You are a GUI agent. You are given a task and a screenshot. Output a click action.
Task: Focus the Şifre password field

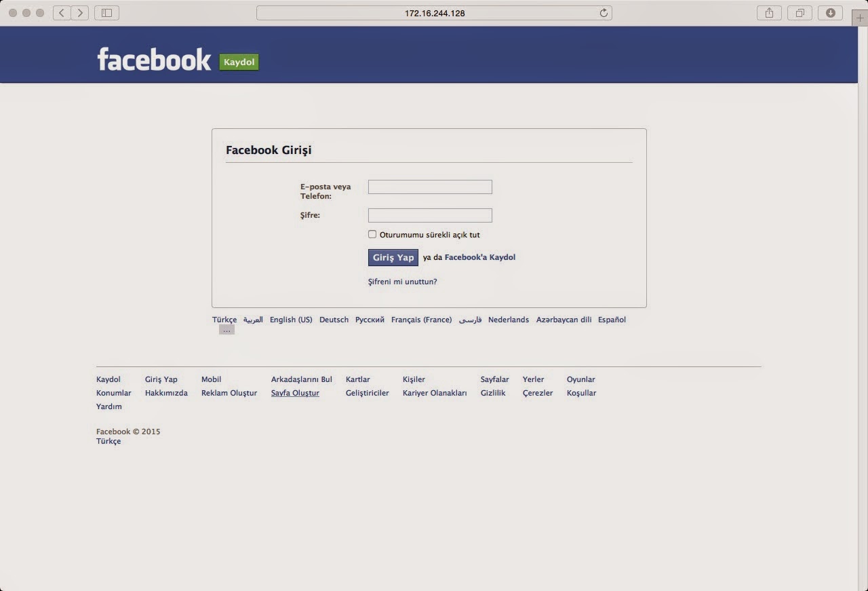pyautogui.click(x=430, y=215)
